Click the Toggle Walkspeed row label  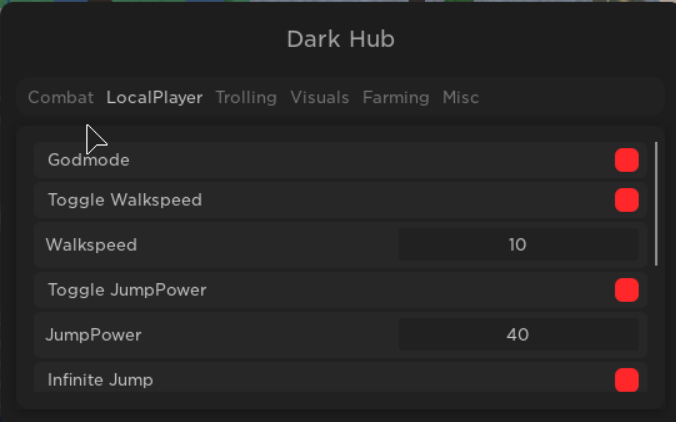pos(125,200)
